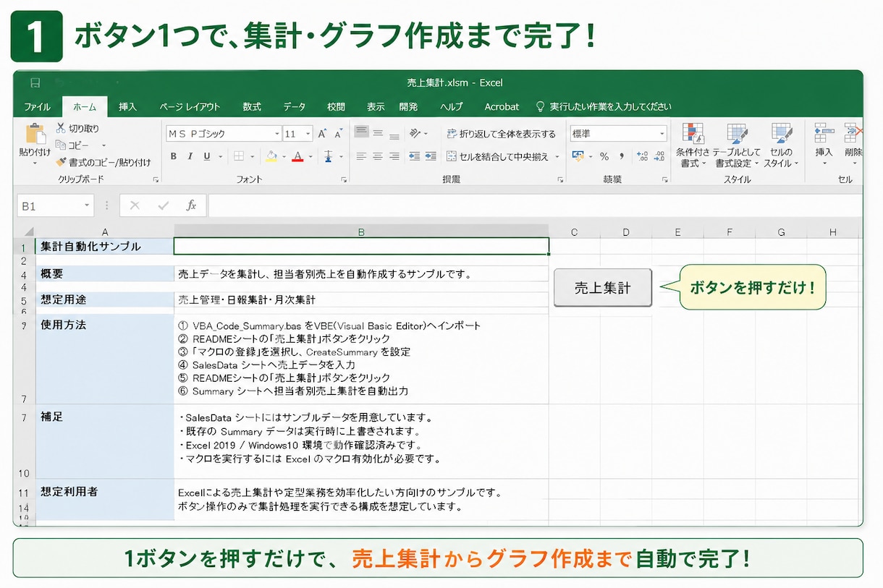Image resolution: width=883 pixels, height=588 pixels.
Task: Click the 売上集計 macro button on the sheet
Action: coord(603,288)
